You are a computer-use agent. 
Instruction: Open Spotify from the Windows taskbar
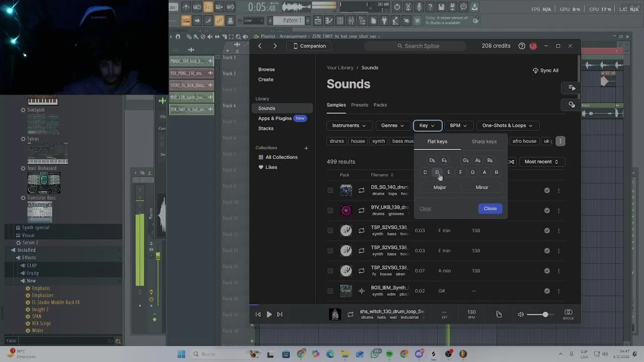[389, 354]
